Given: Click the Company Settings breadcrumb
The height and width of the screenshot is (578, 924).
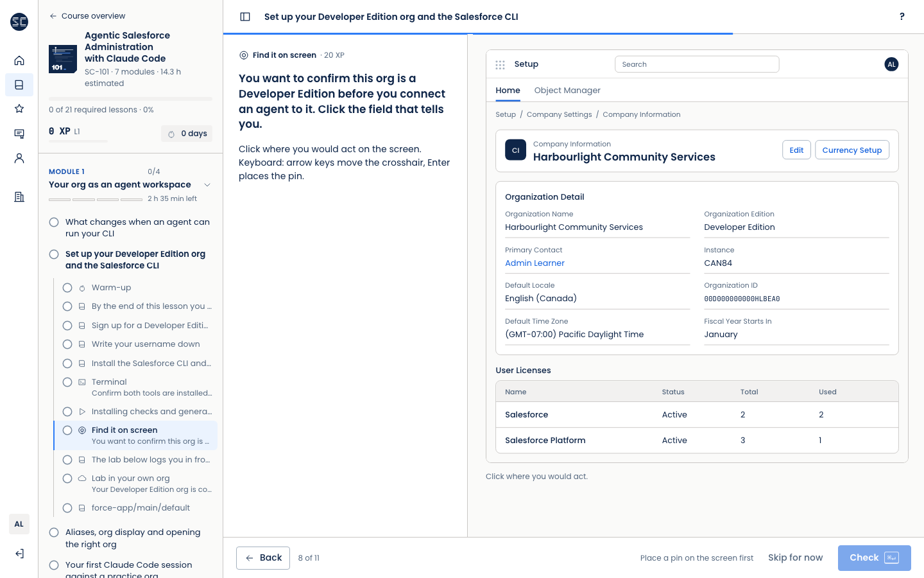Looking at the screenshot, I should coord(560,114).
